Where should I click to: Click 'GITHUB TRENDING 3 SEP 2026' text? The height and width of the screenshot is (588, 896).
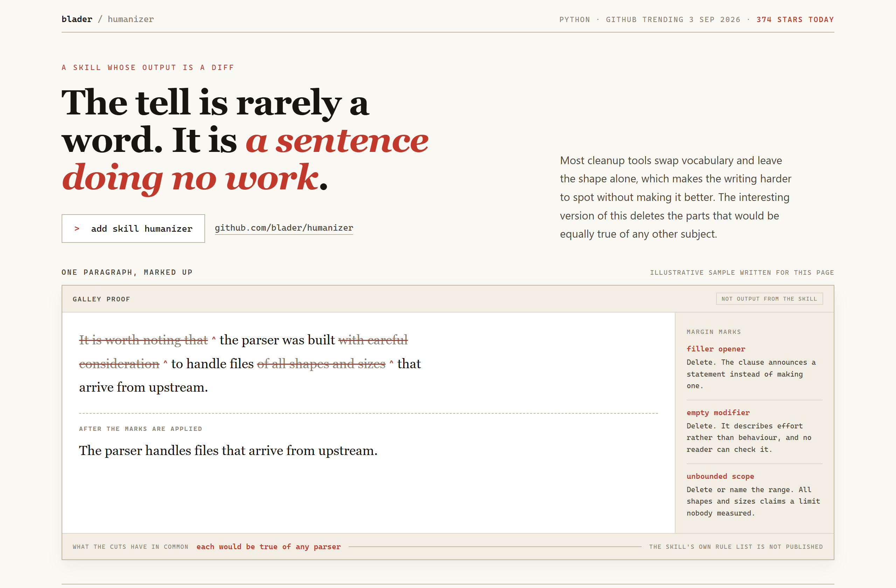(x=673, y=20)
